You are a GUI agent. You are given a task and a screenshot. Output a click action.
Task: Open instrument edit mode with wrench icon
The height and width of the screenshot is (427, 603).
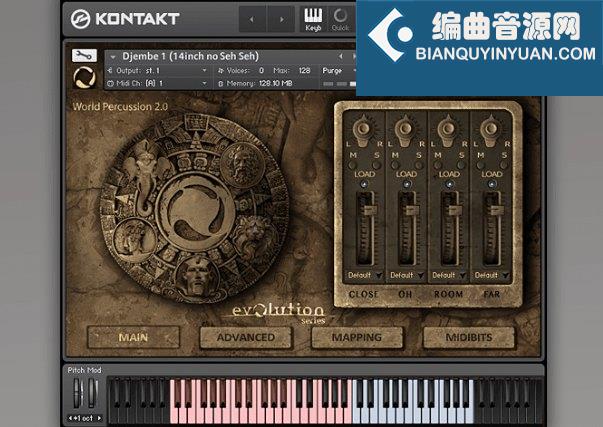click(84, 55)
